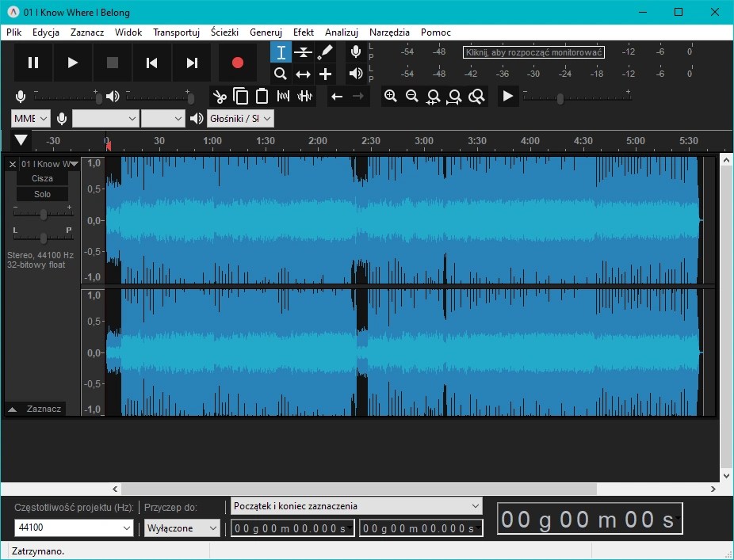This screenshot has width=734, height=560.
Task: Open Początek i koniec zaznaczenia dropdown
Action: pos(357,505)
